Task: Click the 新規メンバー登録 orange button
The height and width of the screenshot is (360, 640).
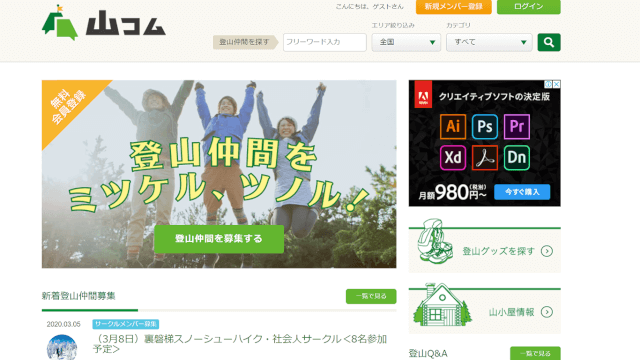Action: click(453, 7)
